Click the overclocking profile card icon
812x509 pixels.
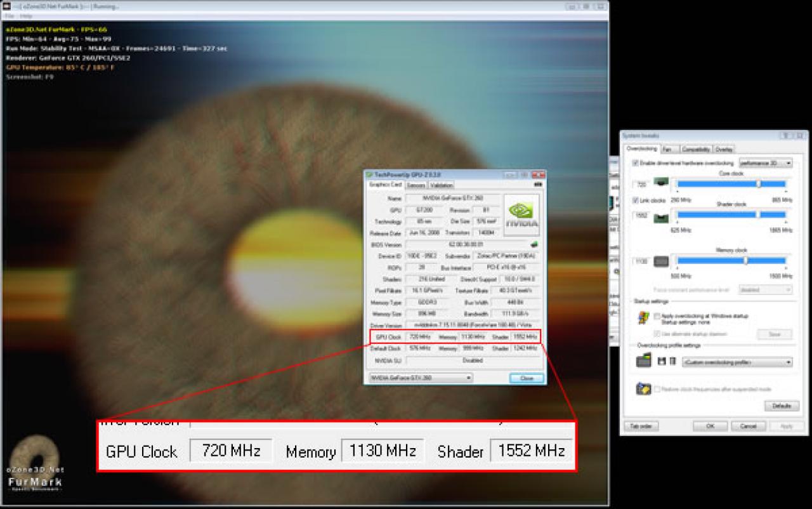(x=643, y=360)
